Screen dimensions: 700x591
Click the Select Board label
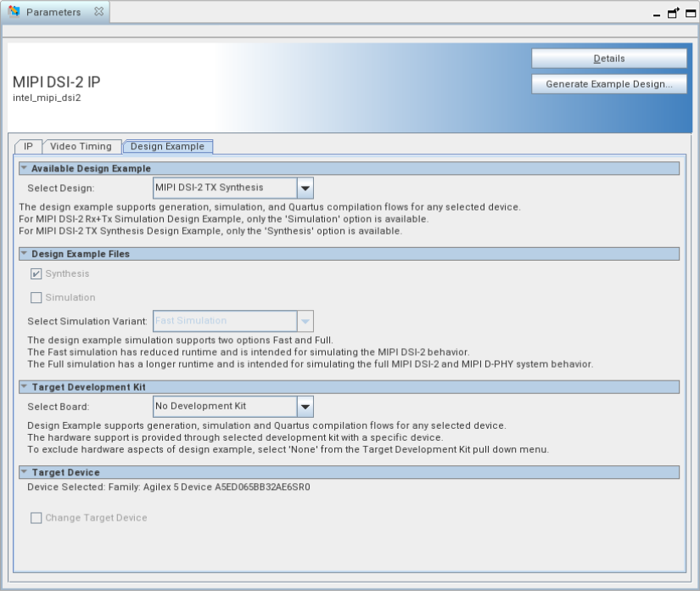[x=58, y=407]
